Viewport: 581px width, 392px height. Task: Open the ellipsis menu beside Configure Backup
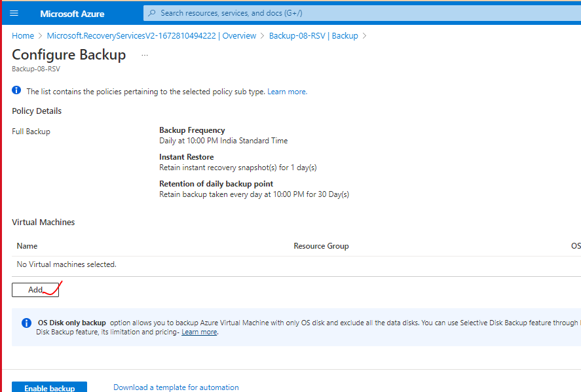145,55
